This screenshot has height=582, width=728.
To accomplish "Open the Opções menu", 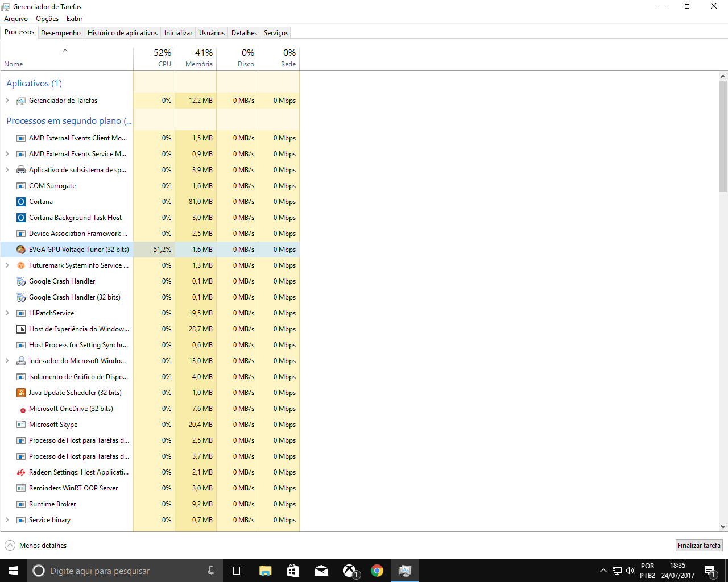I will (x=47, y=19).
